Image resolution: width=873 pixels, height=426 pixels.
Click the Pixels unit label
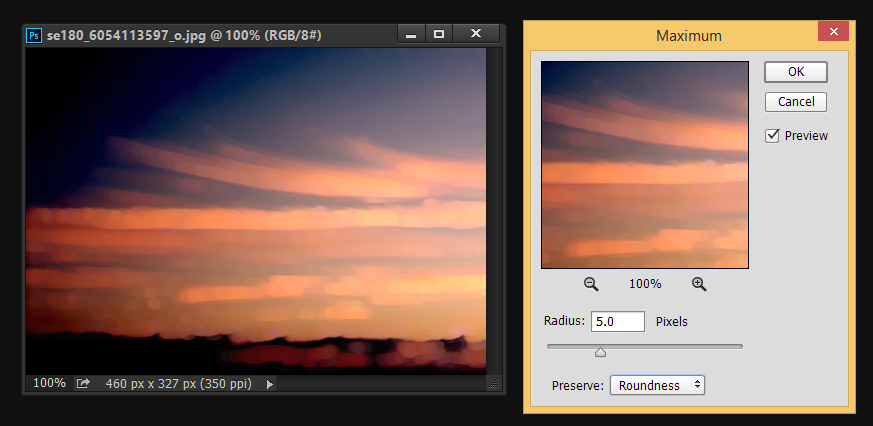tap(671, 322)
